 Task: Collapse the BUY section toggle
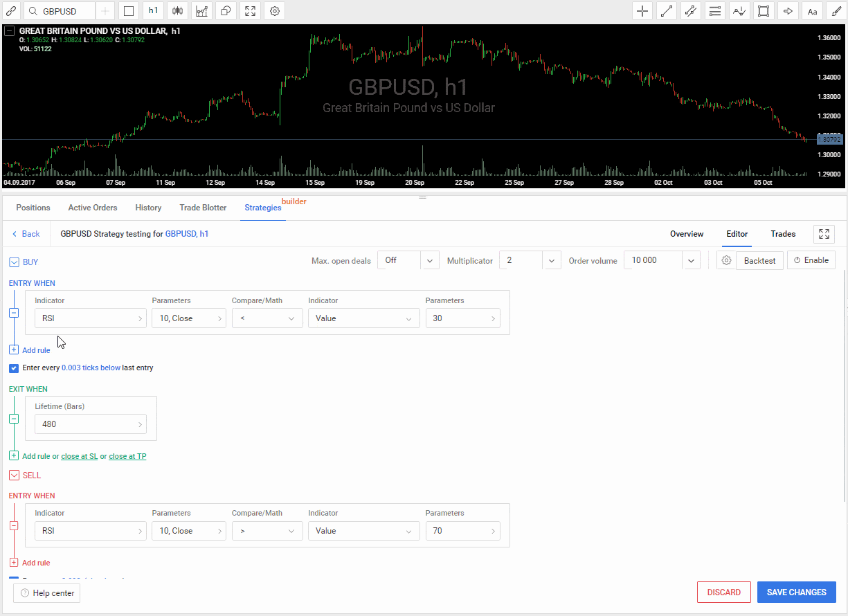point(14,262)
